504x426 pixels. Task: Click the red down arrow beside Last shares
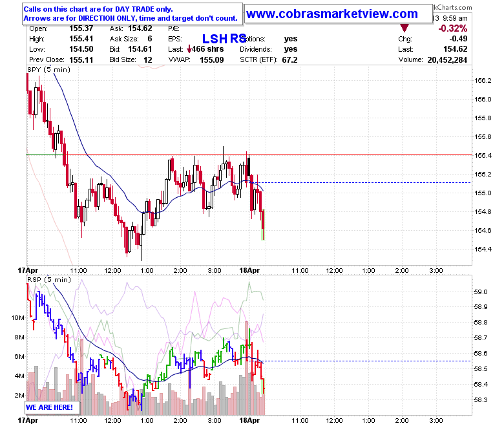tap(189, 49)
